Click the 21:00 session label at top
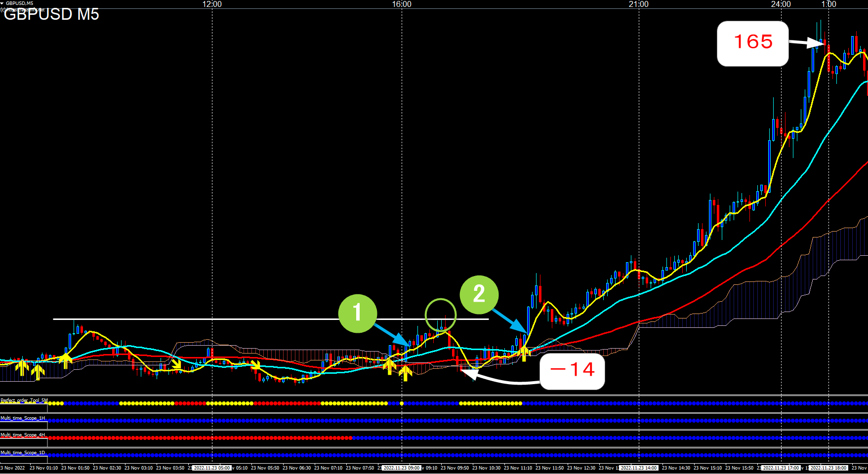Viewport: 868px width, 474px height. point(639,4)
